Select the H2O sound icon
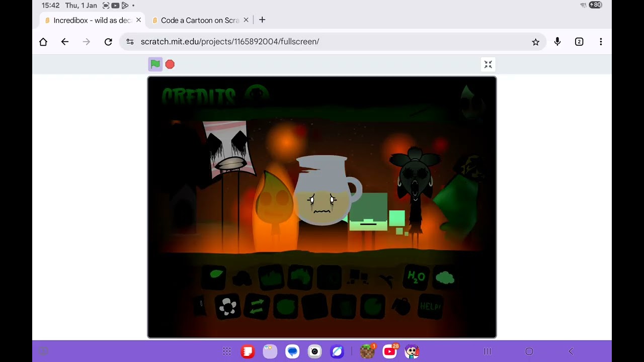The width and height of the screenshot is (644, 362). (x=416, y=277)
